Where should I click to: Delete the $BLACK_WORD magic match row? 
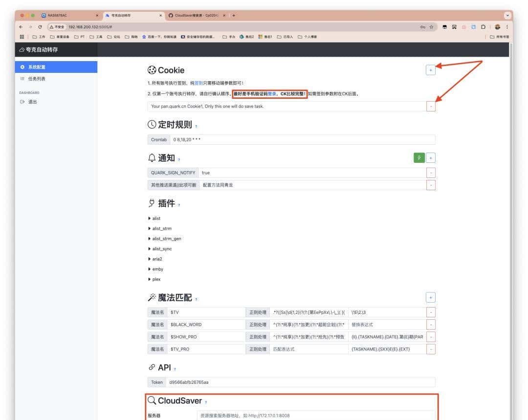click(431, 325)
